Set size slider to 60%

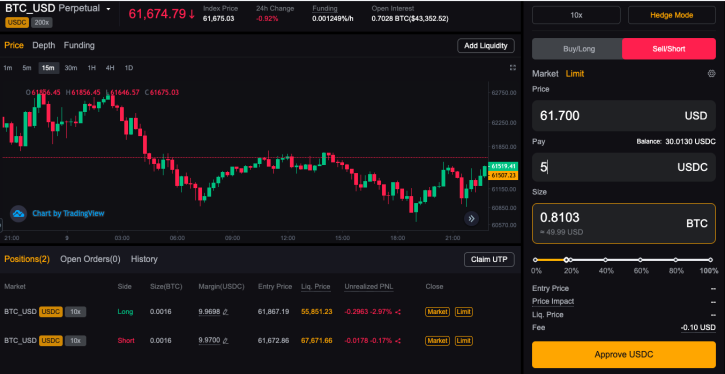pos(640,260)
